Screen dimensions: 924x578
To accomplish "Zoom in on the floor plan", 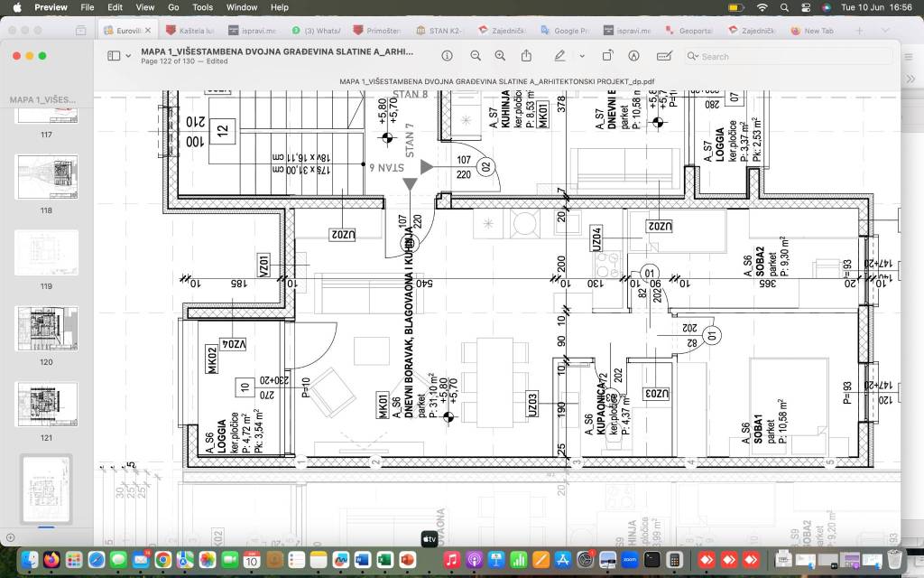I will (x=500, y=56).
